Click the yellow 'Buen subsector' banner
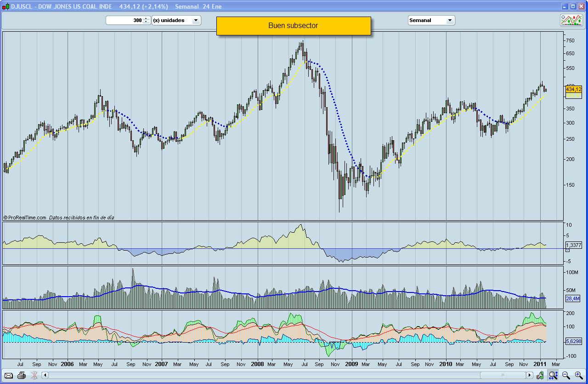Viewport: 588px width, 384px height. point(293,26)
